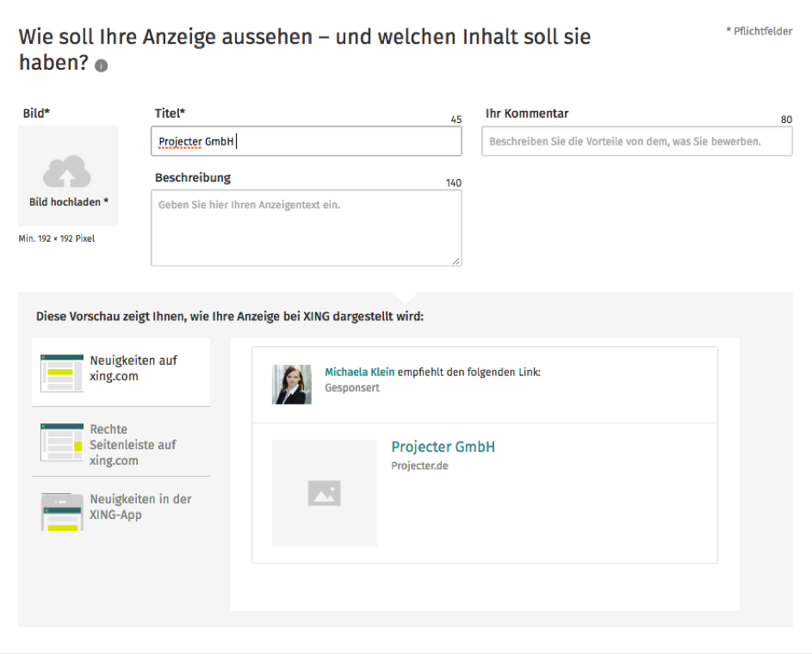Click the Bild hochladen upload label

(68, 201)
